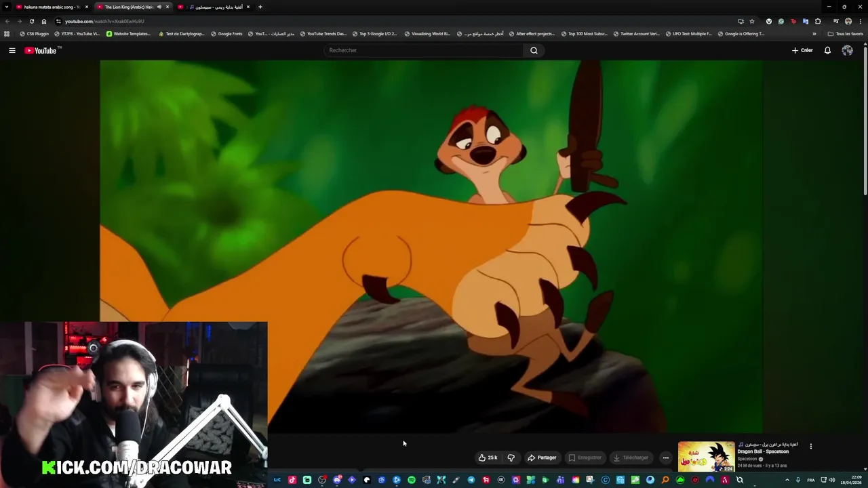The width and height of the screenshot is (868, 488).
Task: Go back one page
Action: pos(7,21)
